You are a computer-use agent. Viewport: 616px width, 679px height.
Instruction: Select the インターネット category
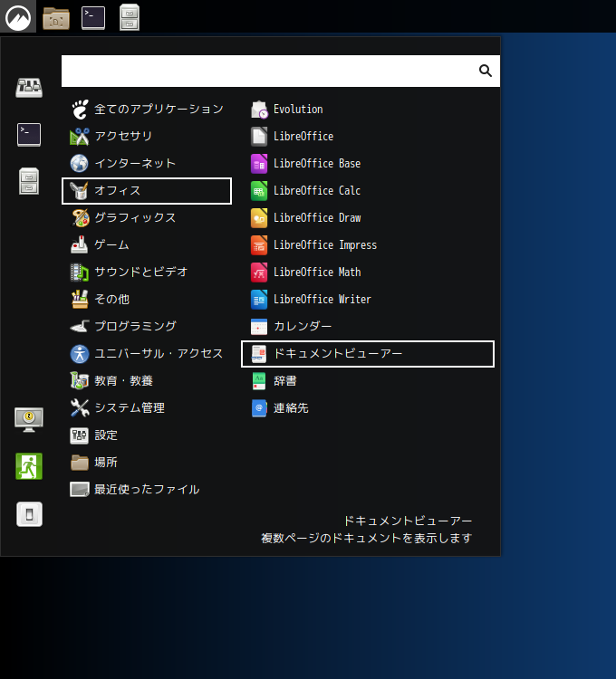(147, 164)
